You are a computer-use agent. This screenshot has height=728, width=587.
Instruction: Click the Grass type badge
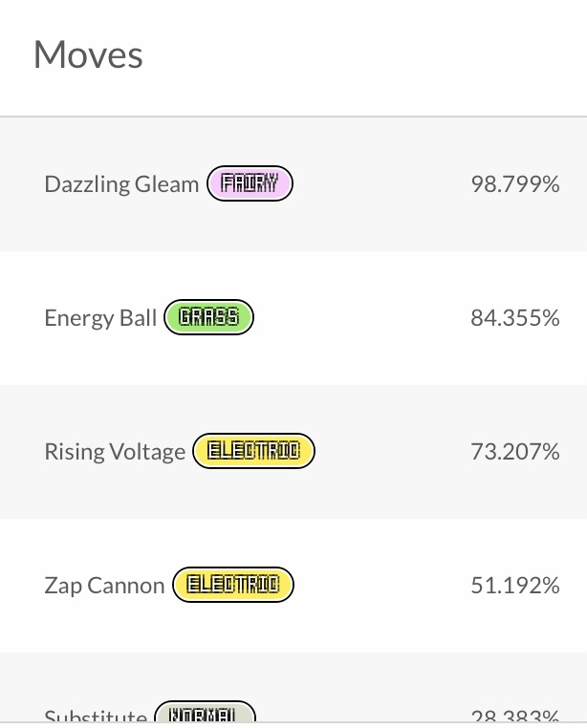click(x=208, y=317)
